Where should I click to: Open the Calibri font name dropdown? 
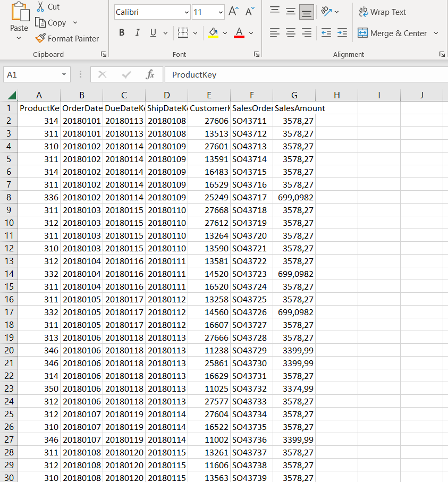(186, 12)
